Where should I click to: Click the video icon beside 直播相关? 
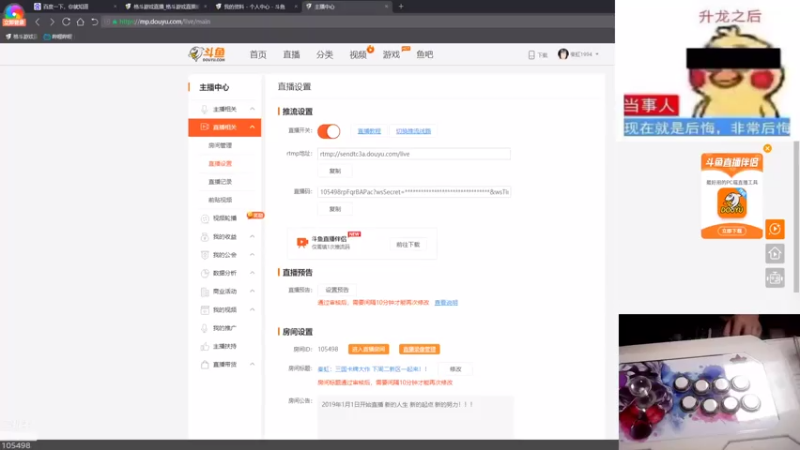204,127
